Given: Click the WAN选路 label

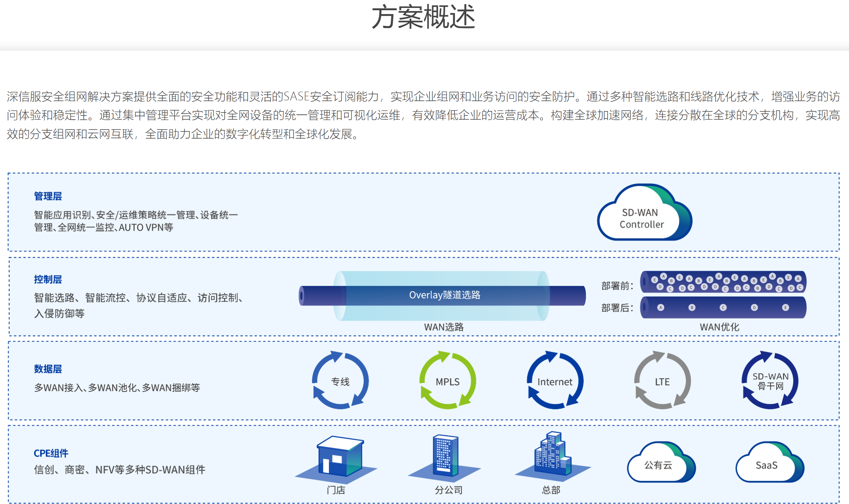Looking at the screenshot, I should click(444, 327).
